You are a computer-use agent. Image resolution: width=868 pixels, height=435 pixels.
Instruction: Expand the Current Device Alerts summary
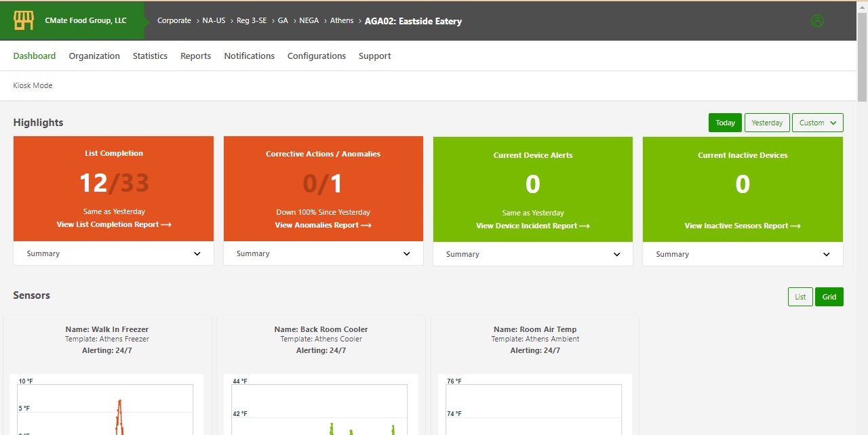point(616,255)
